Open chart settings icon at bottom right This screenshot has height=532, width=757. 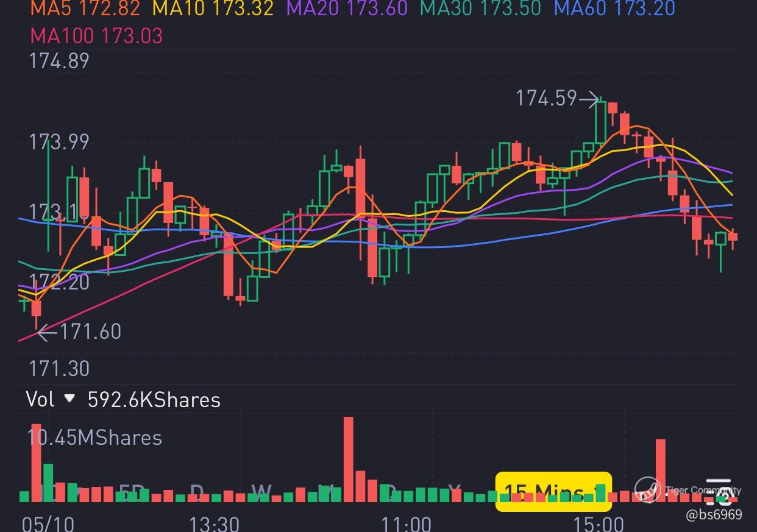click(720, 492)
